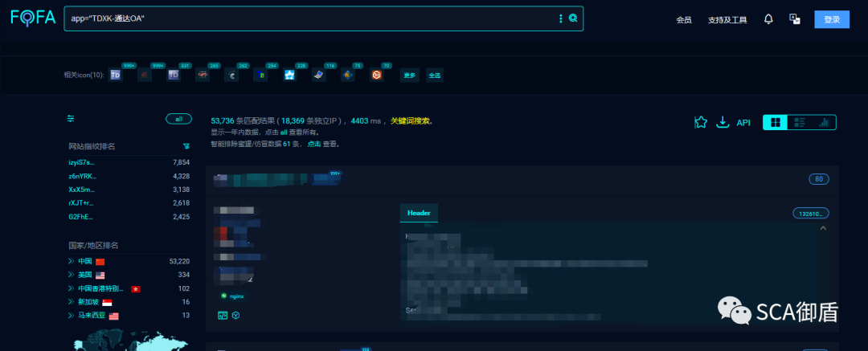Viewport: 868px width, 351px height.
Task: Switch language with the translate icon
Action: coord(795,18)
